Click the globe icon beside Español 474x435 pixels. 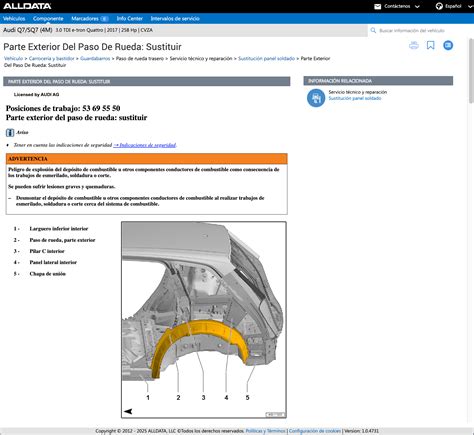click(439, 6)
